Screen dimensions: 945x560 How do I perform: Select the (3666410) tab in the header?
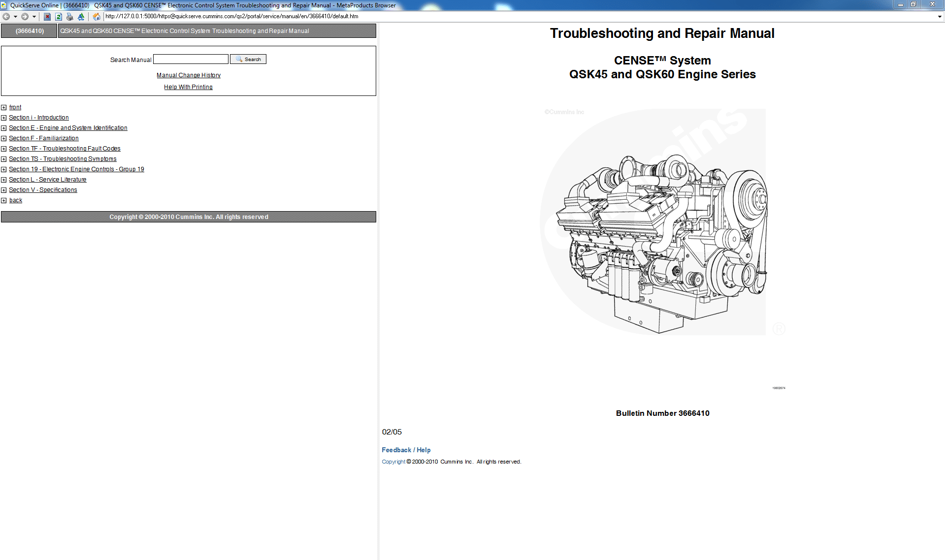29,31
